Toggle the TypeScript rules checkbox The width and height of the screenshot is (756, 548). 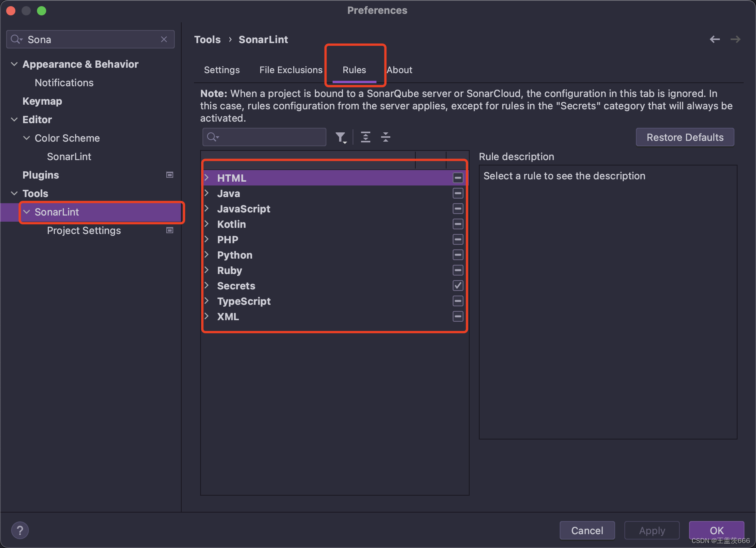[458, 301]
